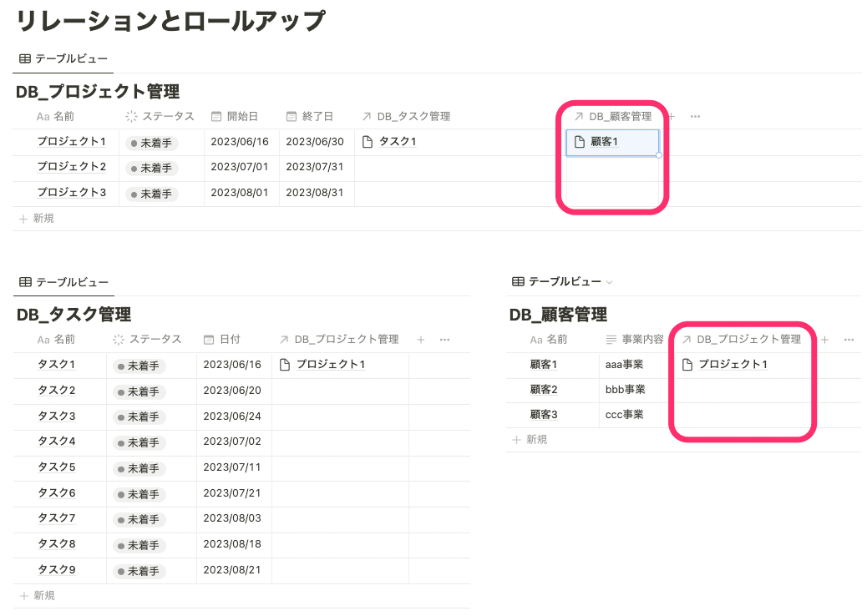Click the + to add a property in DB_顧客管理
Image resolution: width=867 pixels, height=616 pixels.
[x=824, y=340]
